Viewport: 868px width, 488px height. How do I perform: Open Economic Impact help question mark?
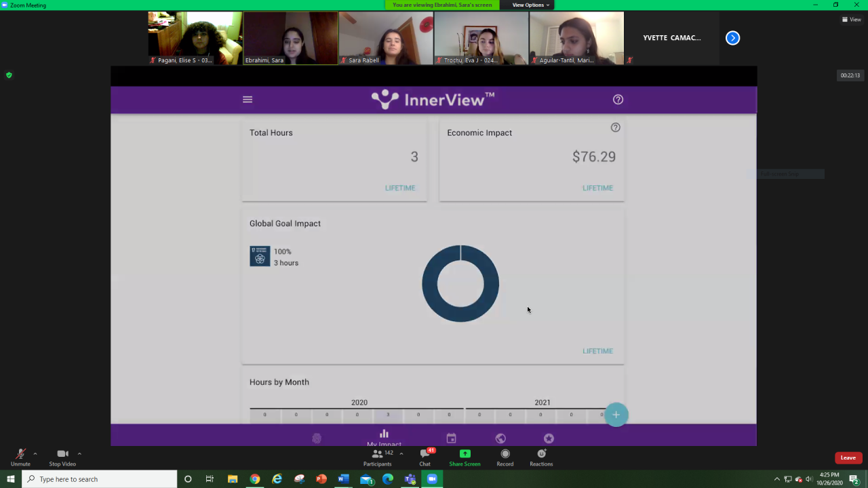(615, 127)
